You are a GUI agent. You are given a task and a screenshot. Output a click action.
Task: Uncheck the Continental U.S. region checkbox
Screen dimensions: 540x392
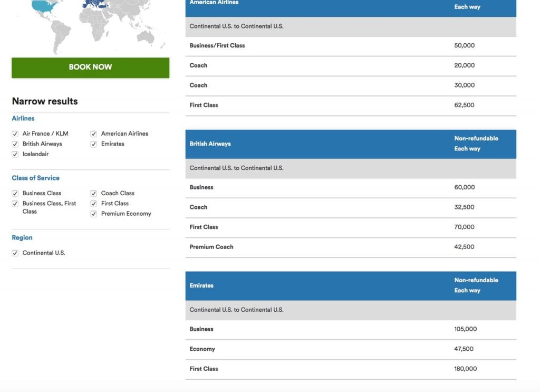15,253
